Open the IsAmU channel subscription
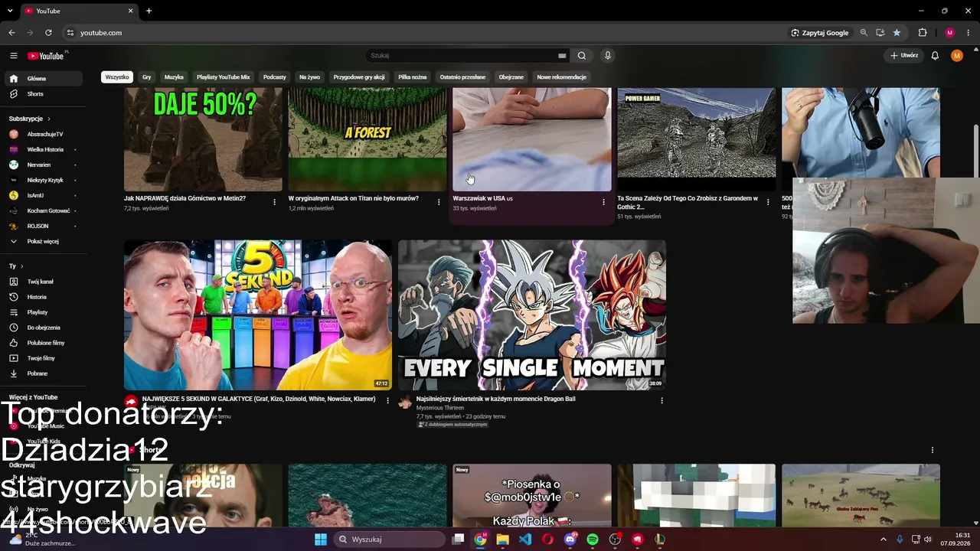This screenshot has height=551, width=980. tap(42, 196)
